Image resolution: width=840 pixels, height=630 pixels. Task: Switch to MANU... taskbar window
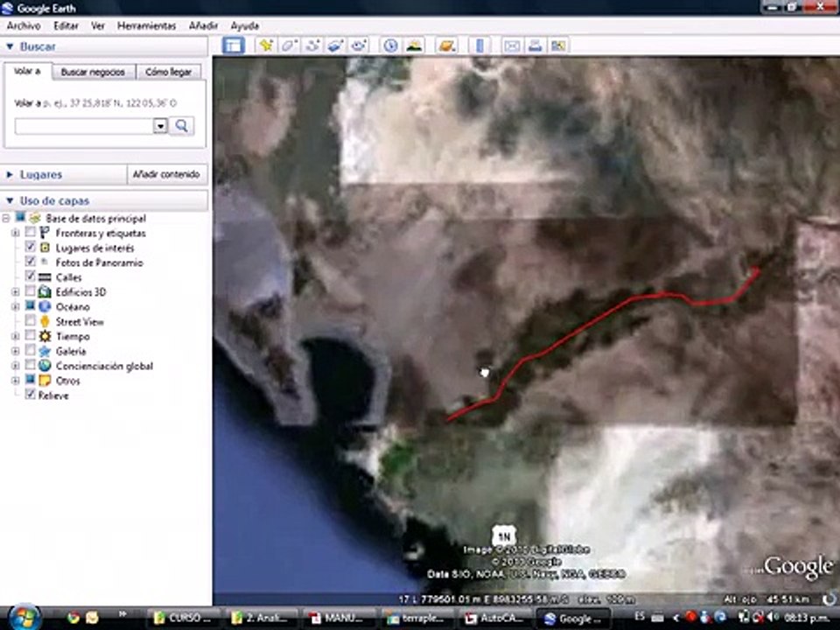click(x=339, y=619)
